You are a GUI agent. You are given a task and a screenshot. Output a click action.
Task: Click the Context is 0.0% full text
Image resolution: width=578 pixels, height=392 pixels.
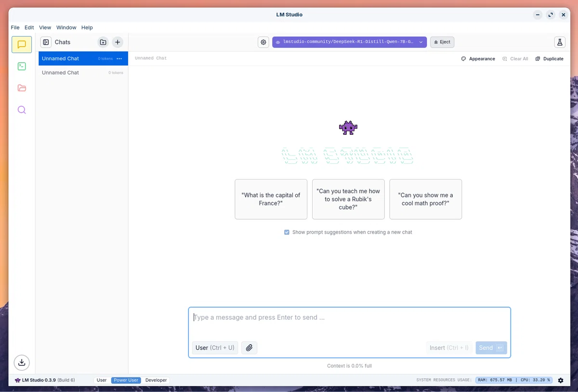pos(349,366)
